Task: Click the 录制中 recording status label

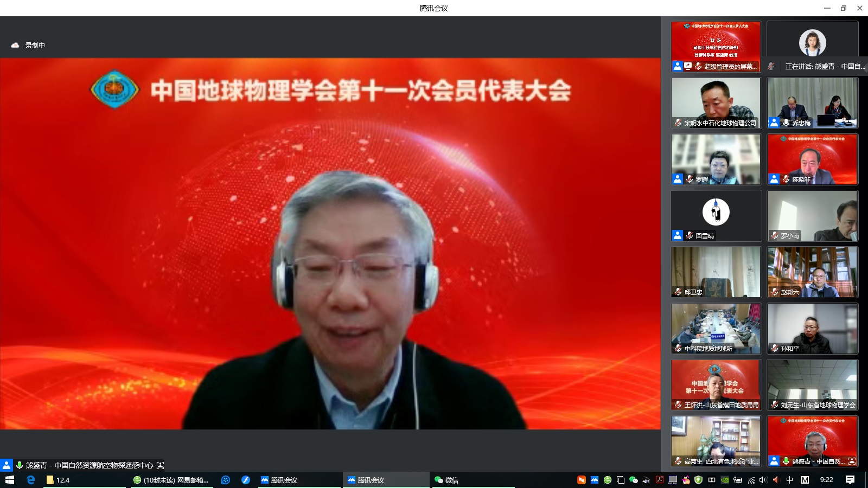Action: point(35,46)
